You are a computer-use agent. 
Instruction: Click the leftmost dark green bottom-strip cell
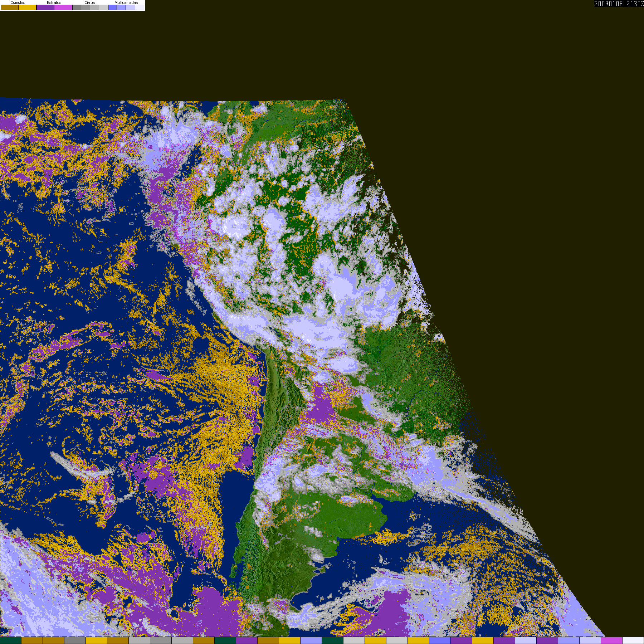tap(11, 641)
